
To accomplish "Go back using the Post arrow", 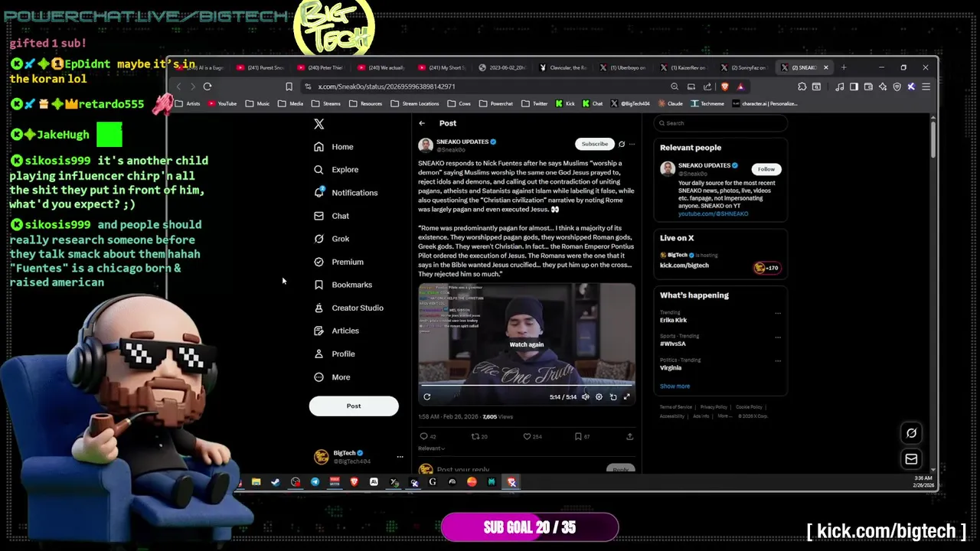I will 422,123.
